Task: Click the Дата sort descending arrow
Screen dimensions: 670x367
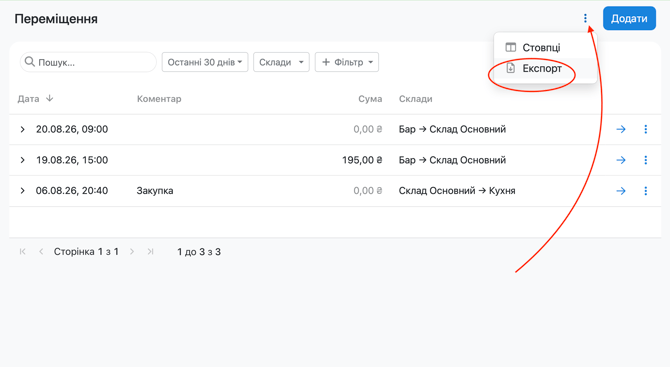Action: pyautogui.click(x=50, y=98)
